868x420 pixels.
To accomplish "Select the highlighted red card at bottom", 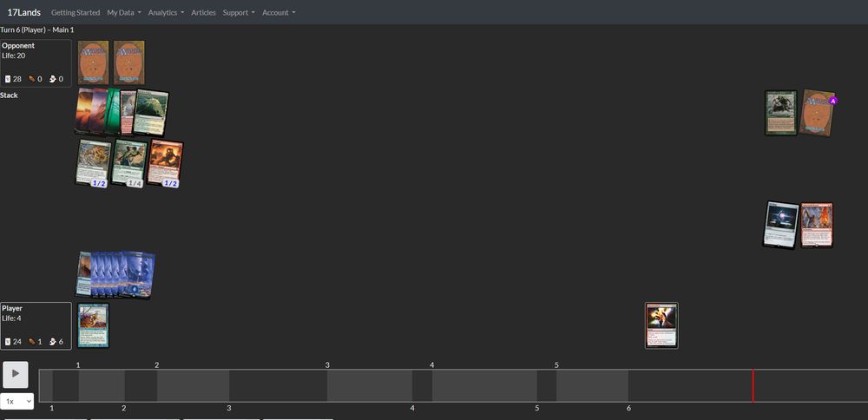I will click(661, 325).
